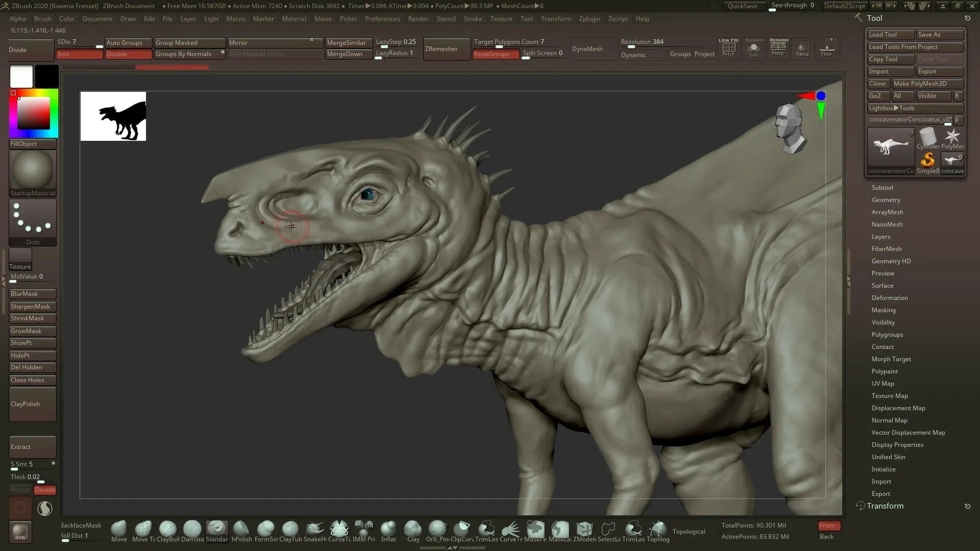Toggle Persp perspective view
The image size is (980, 551).
(x=778, y=48)
